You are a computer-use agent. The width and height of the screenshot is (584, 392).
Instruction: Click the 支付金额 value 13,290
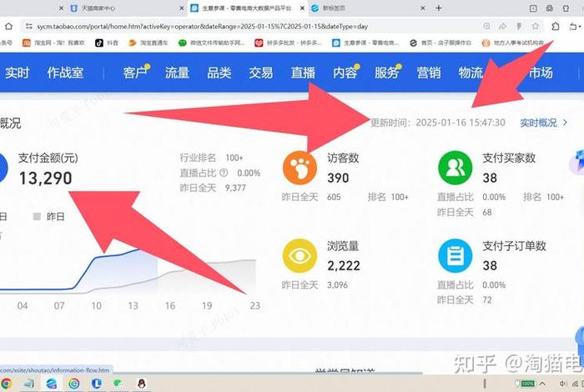pos(45,178)
